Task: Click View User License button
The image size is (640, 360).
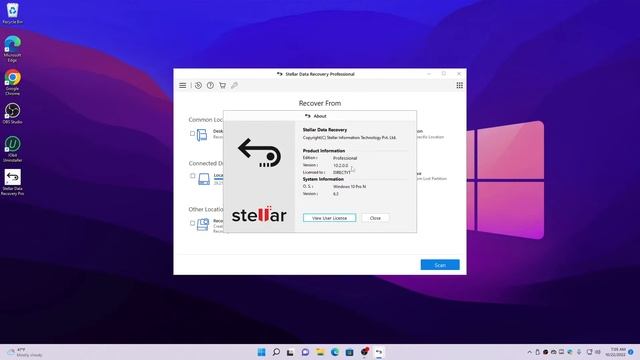Action: [x=329, y=218]
